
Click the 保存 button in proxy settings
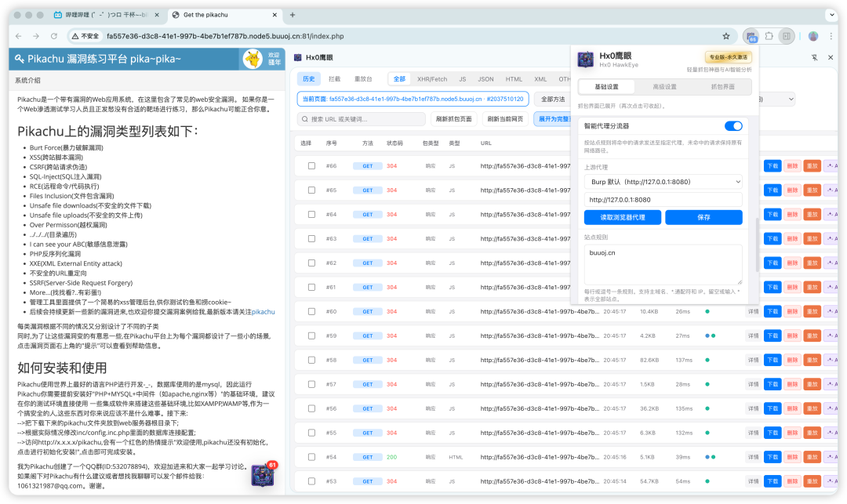pyautogui.click(x=703, y=217)
